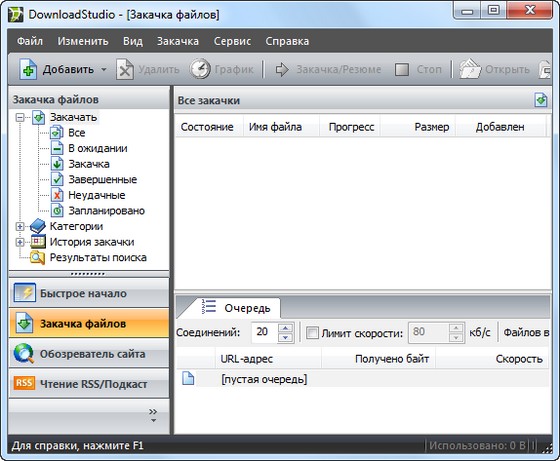Expand the История закачки tree node
The width and height of the screenshot is (560, 461).
20,242
